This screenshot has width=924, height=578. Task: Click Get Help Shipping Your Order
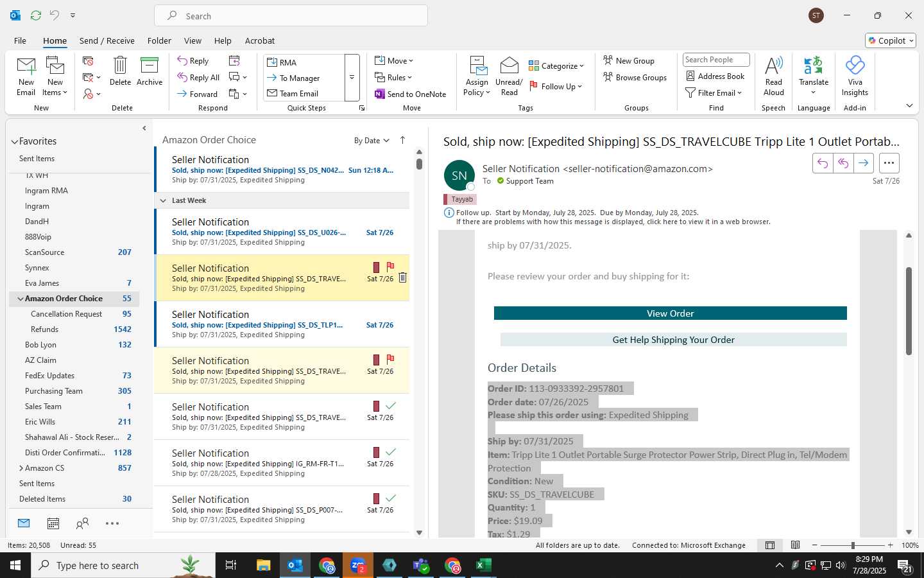(674, 340)
